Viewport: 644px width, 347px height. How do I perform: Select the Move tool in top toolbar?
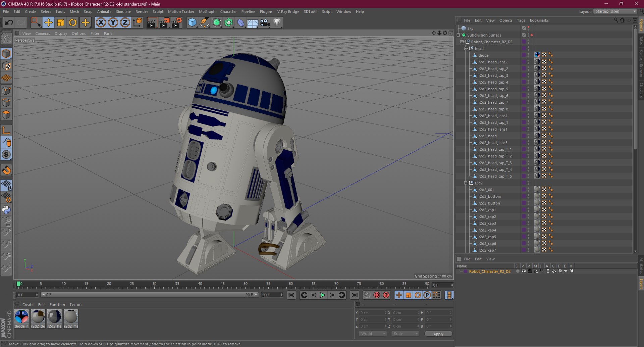(x=48, y=22)
